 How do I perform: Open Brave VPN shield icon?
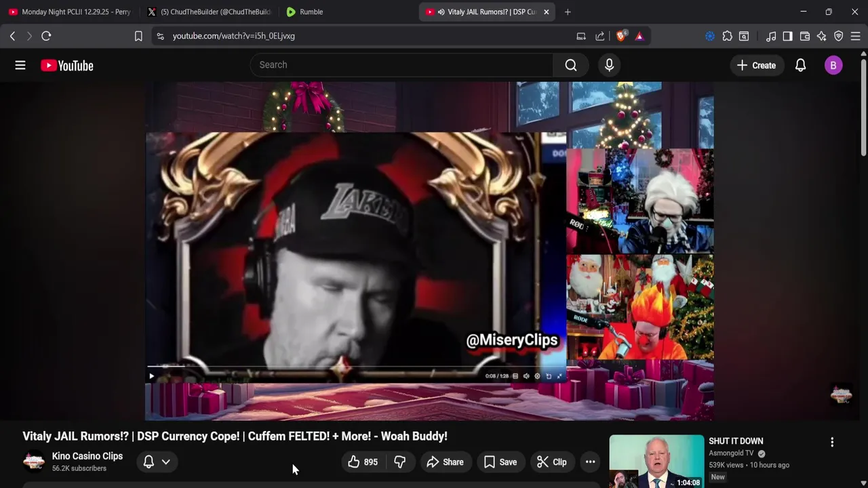point(839,36)
